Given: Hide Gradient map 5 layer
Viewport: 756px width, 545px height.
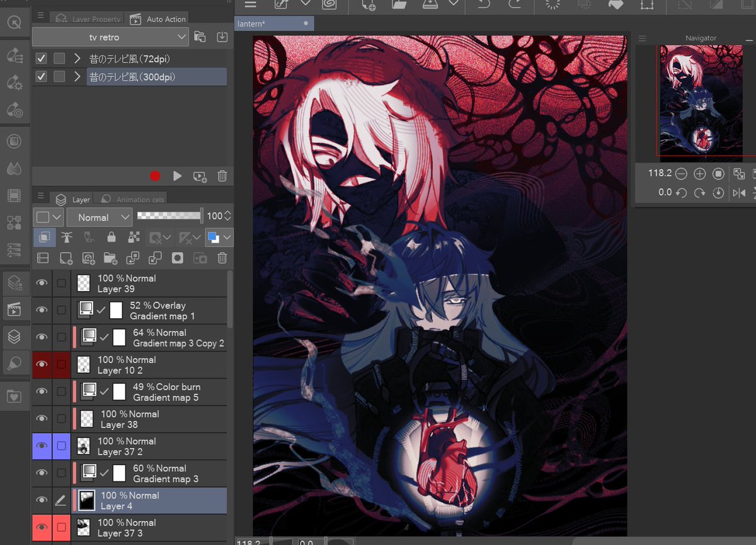Looking at the screenshot, I should click(42, 391).
